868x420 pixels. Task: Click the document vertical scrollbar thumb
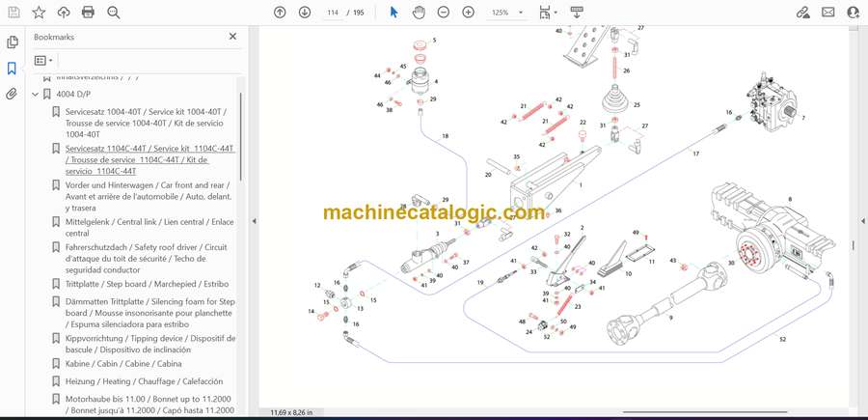(853, 244)
